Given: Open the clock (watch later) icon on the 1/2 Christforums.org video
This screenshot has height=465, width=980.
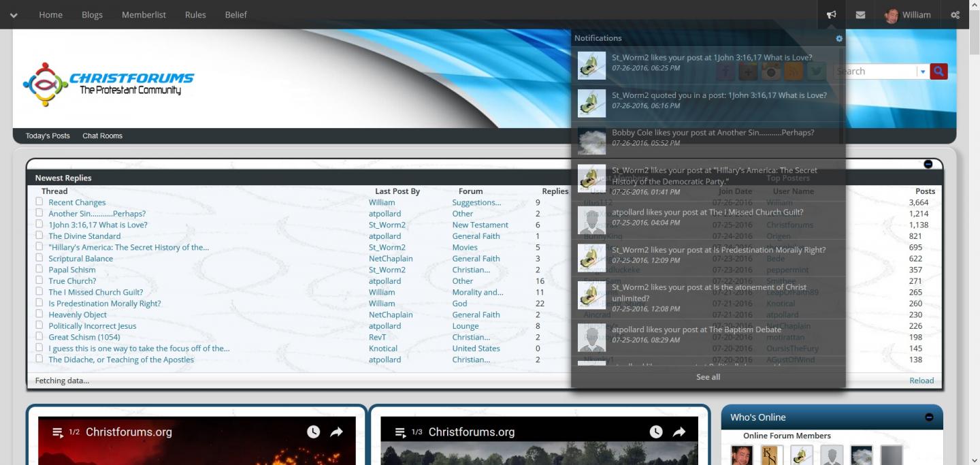Looking at the screenshot, I should (x=313, y=432).
